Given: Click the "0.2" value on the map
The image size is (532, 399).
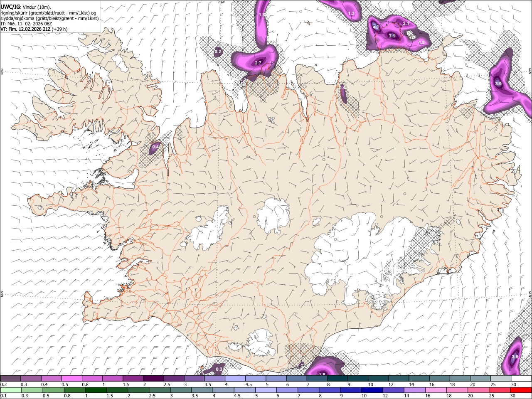Looking at the screenshot, I should point(218,52).
